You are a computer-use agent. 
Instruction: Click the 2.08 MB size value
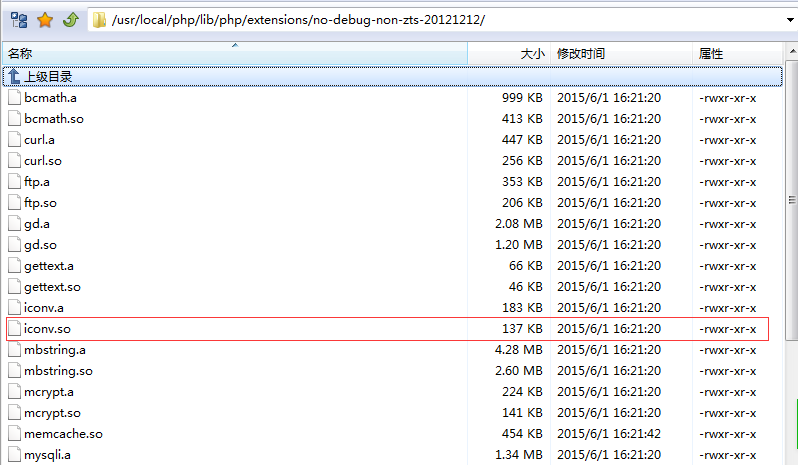coord(519,224)
